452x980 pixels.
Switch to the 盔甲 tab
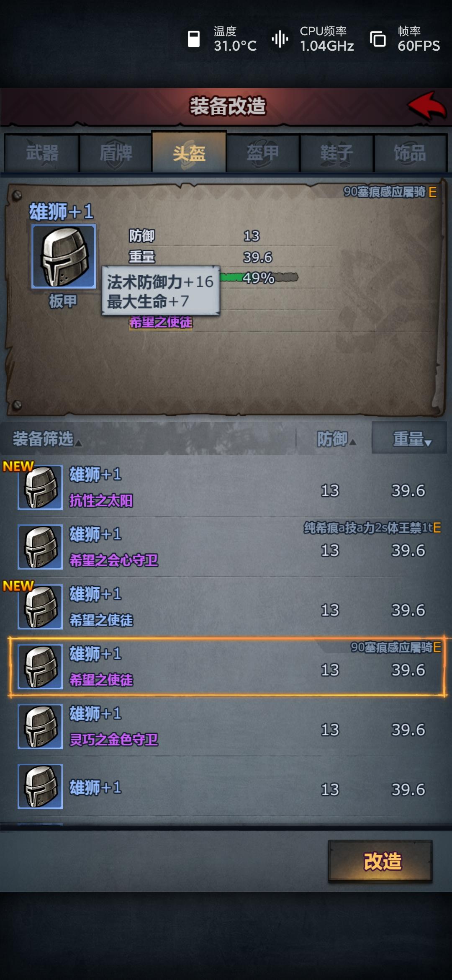[x=263, y=153]
